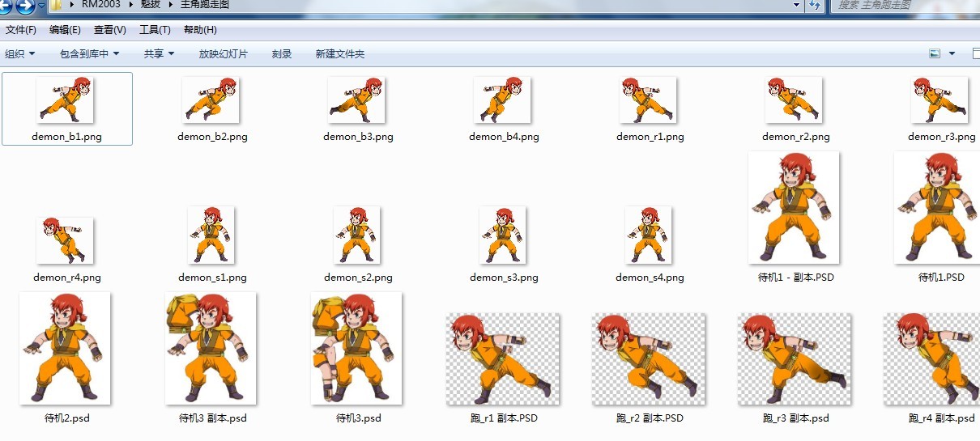980x441 pixels.
Task: Click the demon_r1.png file name
Action: pyautogui.click(x=650, y=137)
